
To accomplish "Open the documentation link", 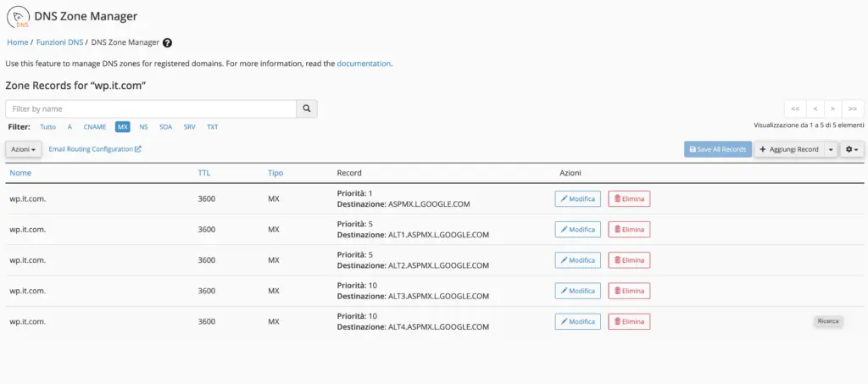I will point(364,64).
